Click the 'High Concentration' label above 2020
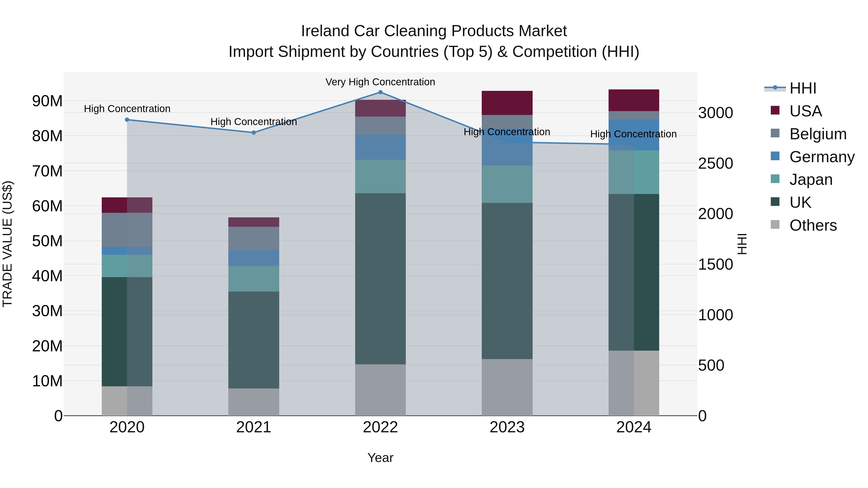The height and width of the screenshot is (488, 868). pos(127,109)
